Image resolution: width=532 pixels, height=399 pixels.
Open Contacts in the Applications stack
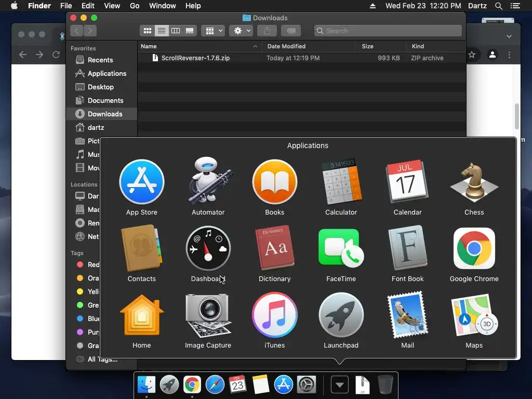point(142,248)
